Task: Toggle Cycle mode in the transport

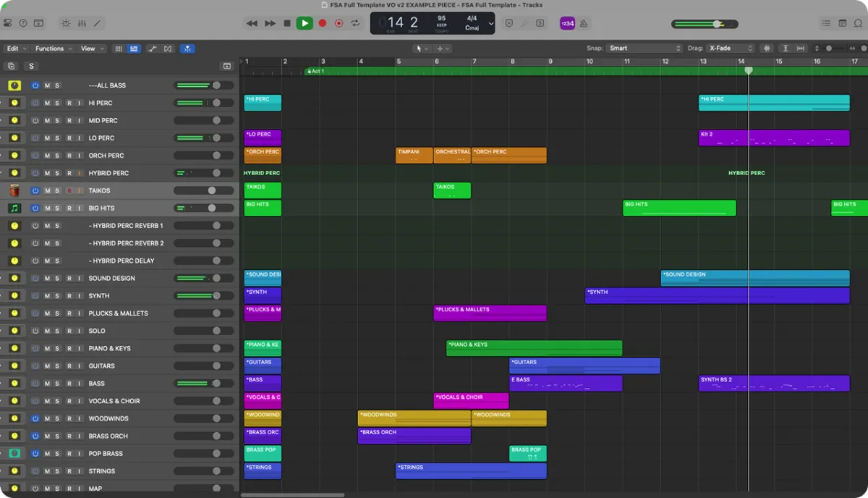Action: (355, 23)
